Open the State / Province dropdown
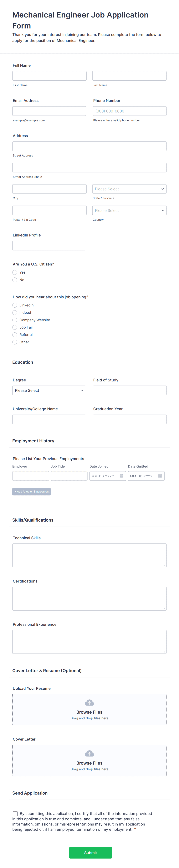This screenshot has width=179, height=868. coord(130,189)
